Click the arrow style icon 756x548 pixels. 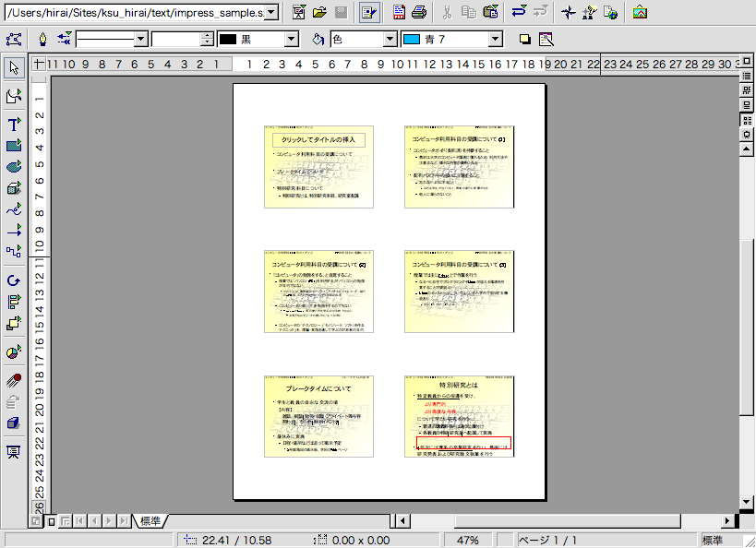[x=64, y=39]
